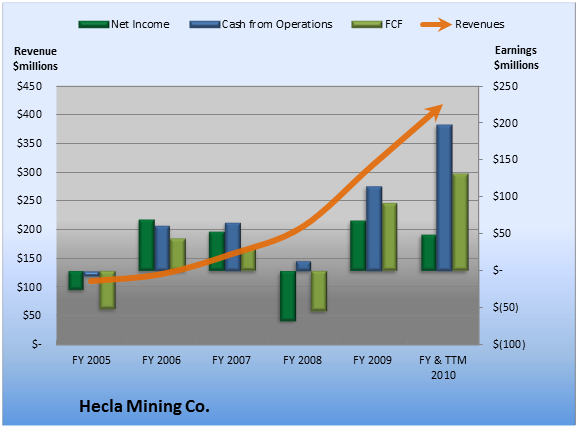The width and height of the screenshot is (577, 427).
Task: Click the FY 2009 FCF bar
Action: coord(389,237)
